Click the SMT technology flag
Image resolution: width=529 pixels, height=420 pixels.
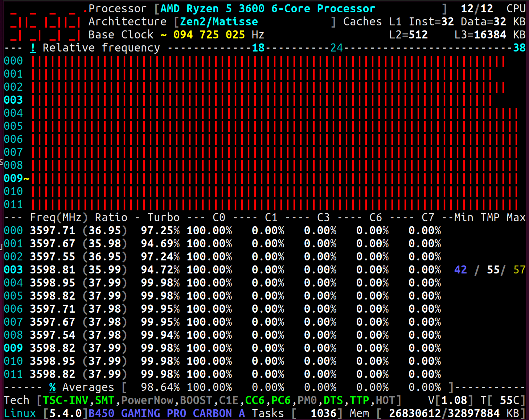pyautogui.click(x=105, y=400)
